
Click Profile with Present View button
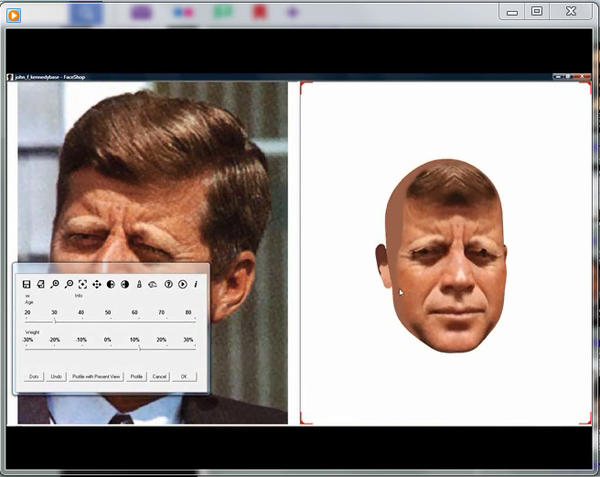pyautogui.click(x=96, y=377)
